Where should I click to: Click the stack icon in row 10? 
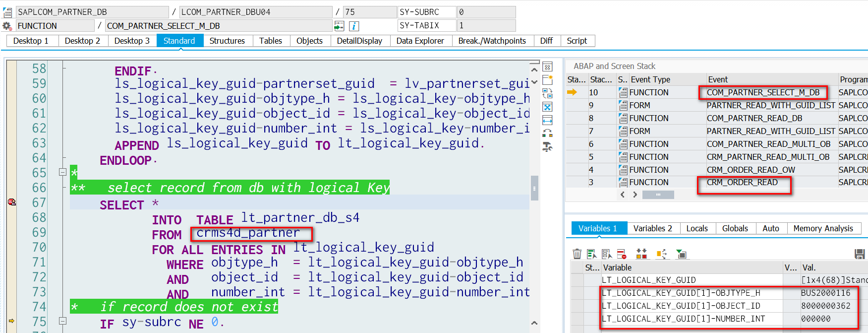pos(623,92)
